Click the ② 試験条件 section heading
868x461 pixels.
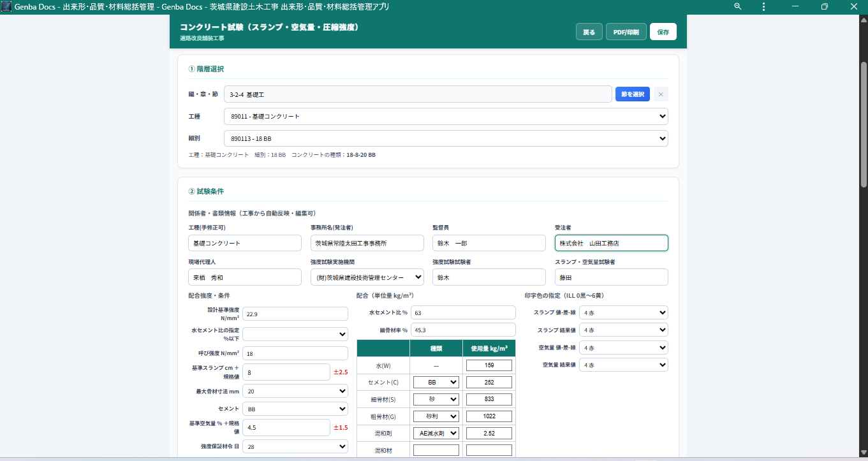point(206,191)
